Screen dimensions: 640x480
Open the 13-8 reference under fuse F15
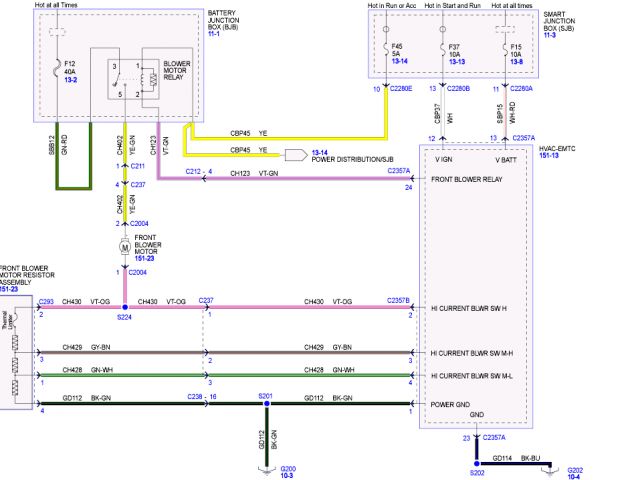[x=516, y=62]
